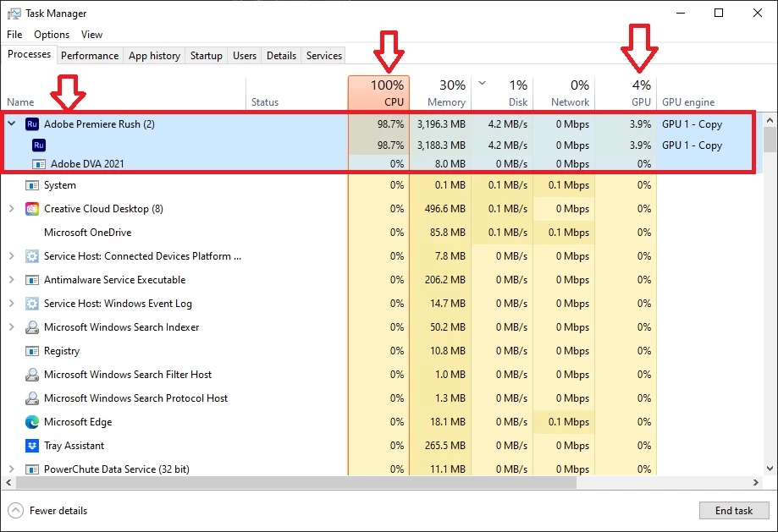The height and width of the screenshot is (532, 778).
Task: Click the Search Filter Host icon
Action: (32, 375)
